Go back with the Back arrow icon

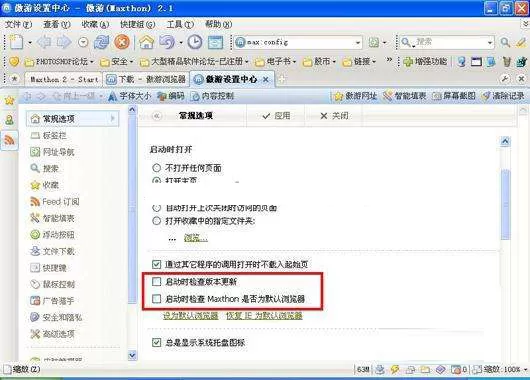coord(44,42)
